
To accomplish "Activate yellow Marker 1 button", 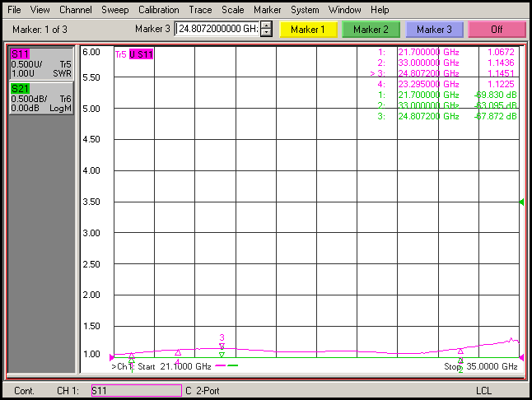I will pyautogui.click(x=308, y=30).
